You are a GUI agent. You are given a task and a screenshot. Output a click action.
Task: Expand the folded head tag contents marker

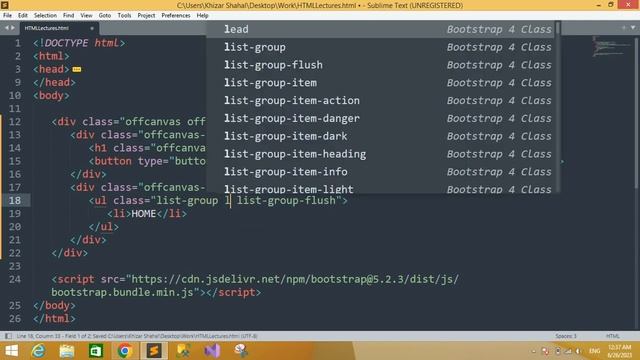77,69
